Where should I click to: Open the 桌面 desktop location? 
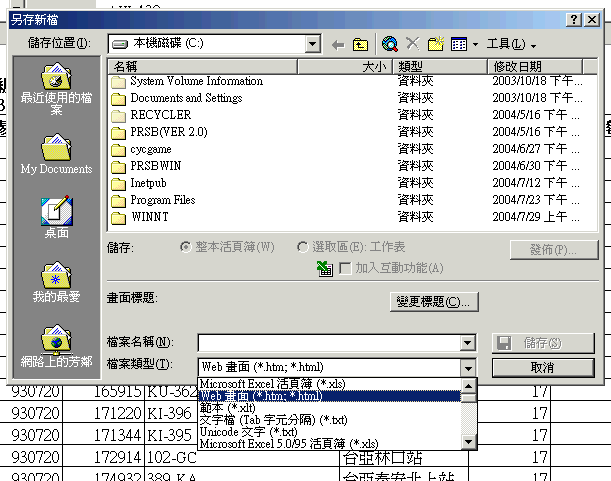click(x=56, y=218)
